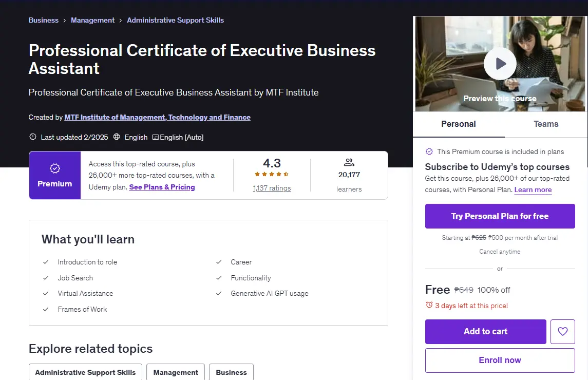Click checkmark beside Virtual Assistance
This screenshot has height=380, width=588.
pos(46,293)
